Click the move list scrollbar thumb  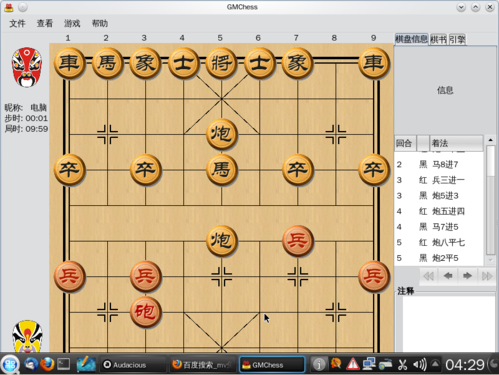490,161
